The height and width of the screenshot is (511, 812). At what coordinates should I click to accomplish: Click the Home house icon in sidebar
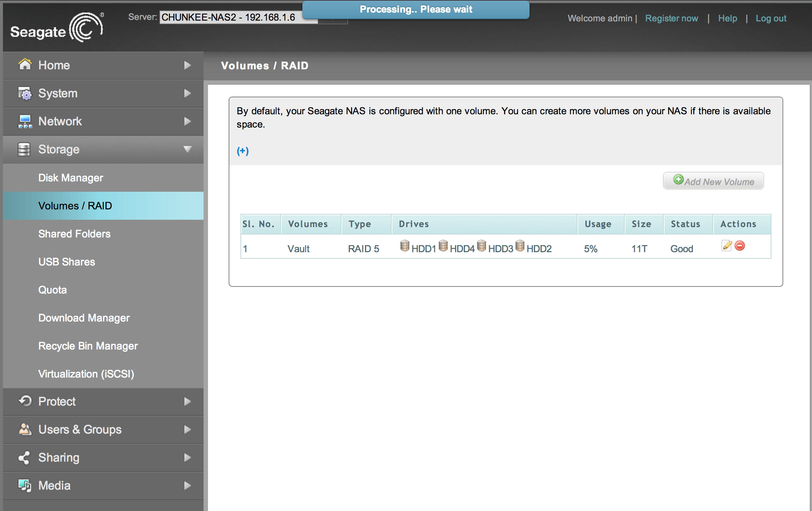pyautogui.click(x=25, y=65)
